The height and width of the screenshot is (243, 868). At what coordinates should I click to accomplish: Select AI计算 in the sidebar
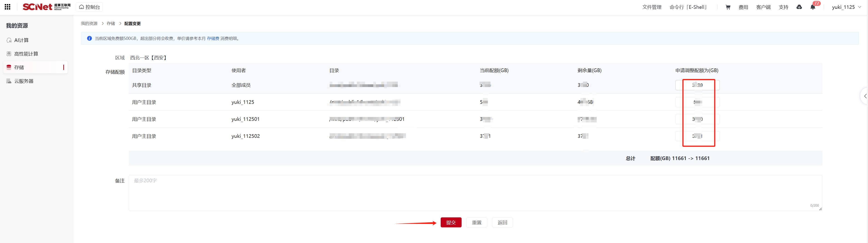[21, 40]
